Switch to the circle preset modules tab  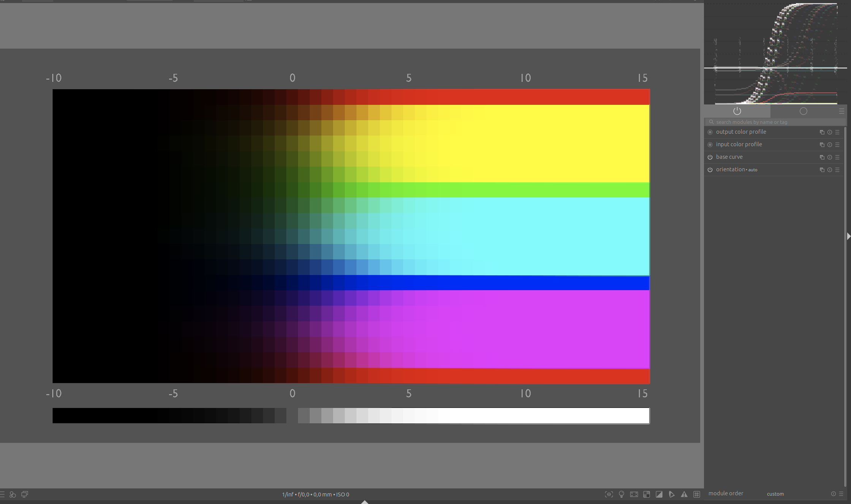[x=803, y=111]
